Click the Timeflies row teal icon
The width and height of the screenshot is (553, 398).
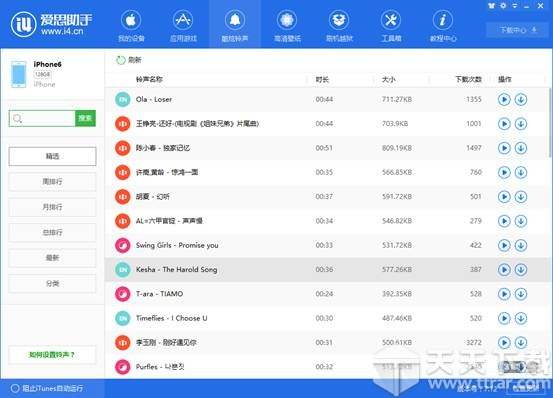click(123, 319)
